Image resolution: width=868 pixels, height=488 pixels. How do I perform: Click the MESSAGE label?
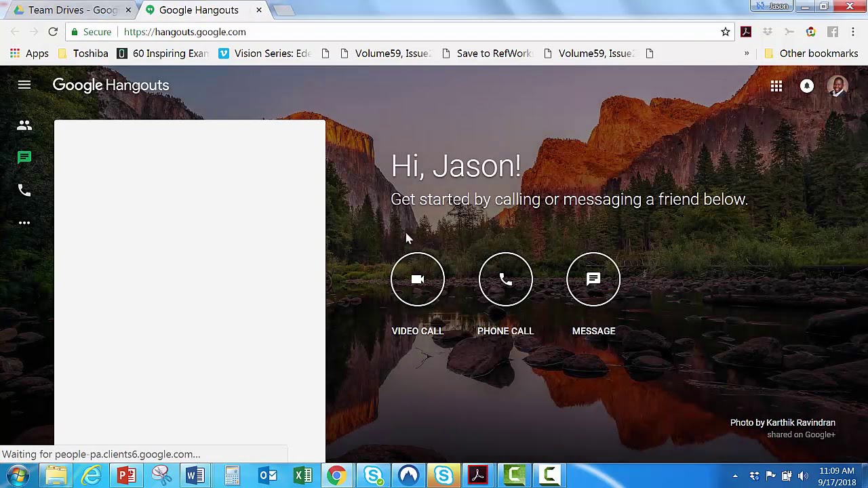point(593,331)
